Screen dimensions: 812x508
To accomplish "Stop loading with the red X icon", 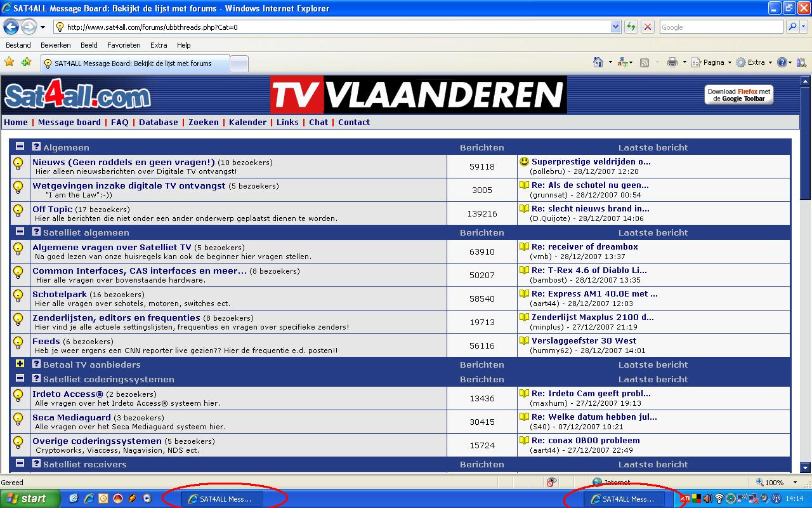I will (x=648, y=27).
